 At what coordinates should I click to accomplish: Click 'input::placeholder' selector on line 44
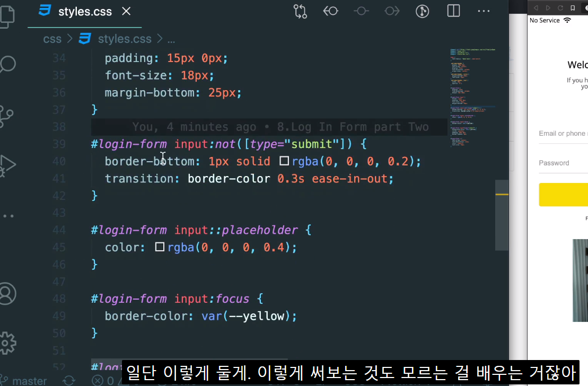tap(236, 230)
